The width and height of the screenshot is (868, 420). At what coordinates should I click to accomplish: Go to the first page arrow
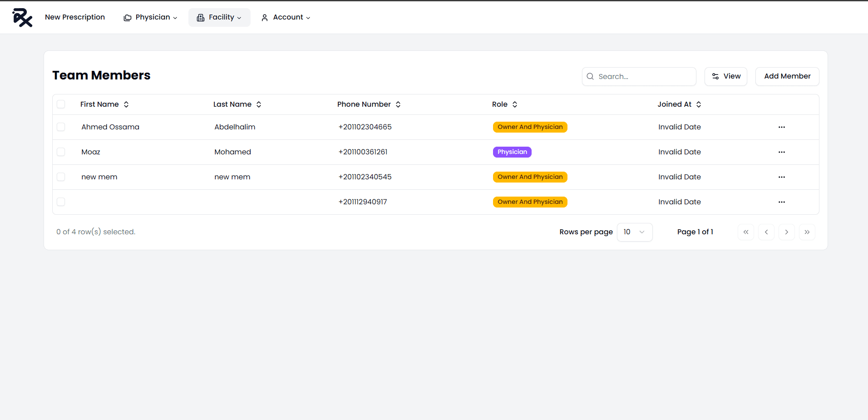coord(745,232)
